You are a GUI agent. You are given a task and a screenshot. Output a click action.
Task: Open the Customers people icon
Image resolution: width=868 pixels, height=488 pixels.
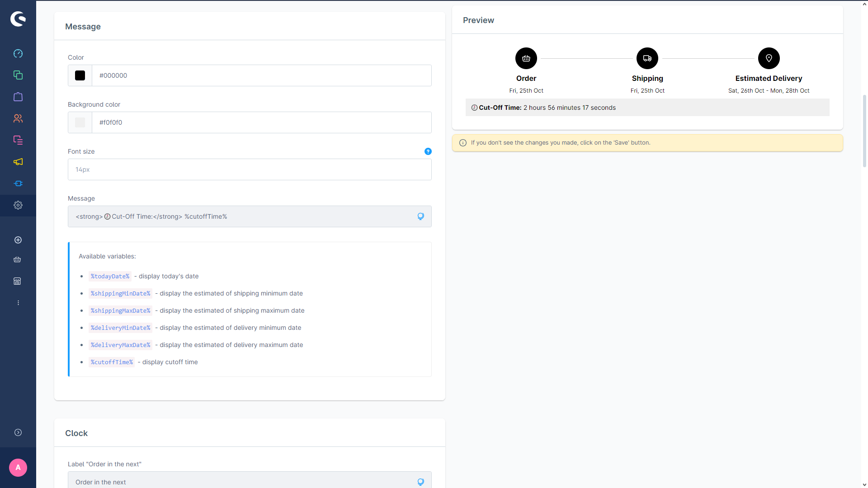(x=18, y=118)
